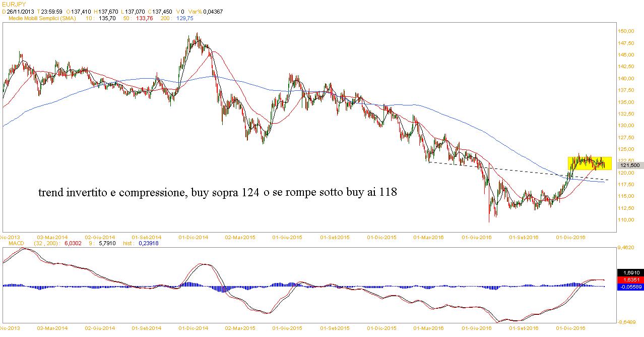Click the 110,00 price axis label
Image resolution: width=644 pixels, height=337 pixels.
tap(626, 220)
